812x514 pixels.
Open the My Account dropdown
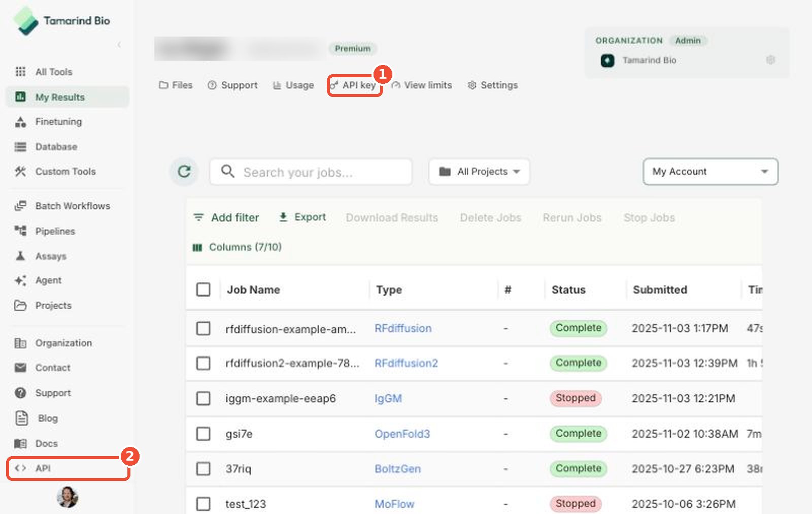[x=710, y=172]
